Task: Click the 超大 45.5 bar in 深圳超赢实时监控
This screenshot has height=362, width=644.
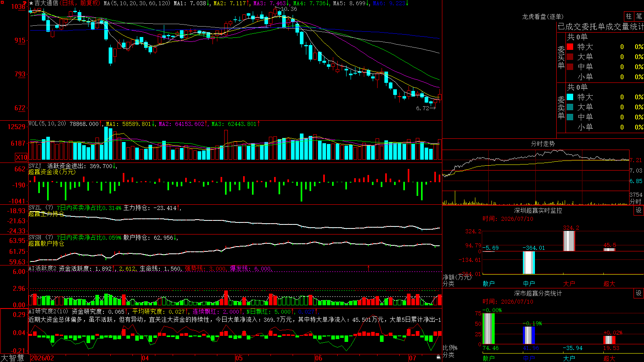Action: pos(609,250)
